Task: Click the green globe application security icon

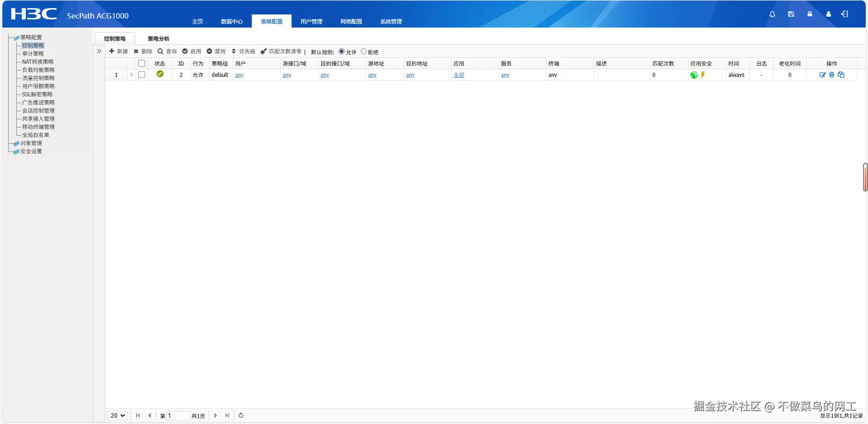Action: (694, 75)
